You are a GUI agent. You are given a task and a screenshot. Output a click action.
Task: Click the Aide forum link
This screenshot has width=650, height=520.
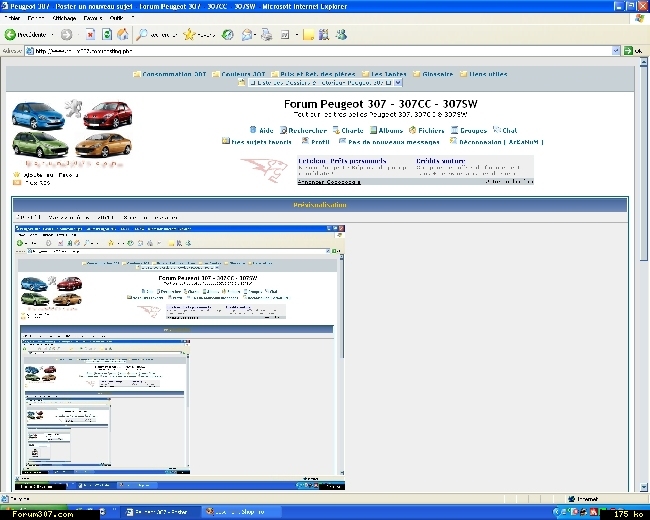coord(266,131)
